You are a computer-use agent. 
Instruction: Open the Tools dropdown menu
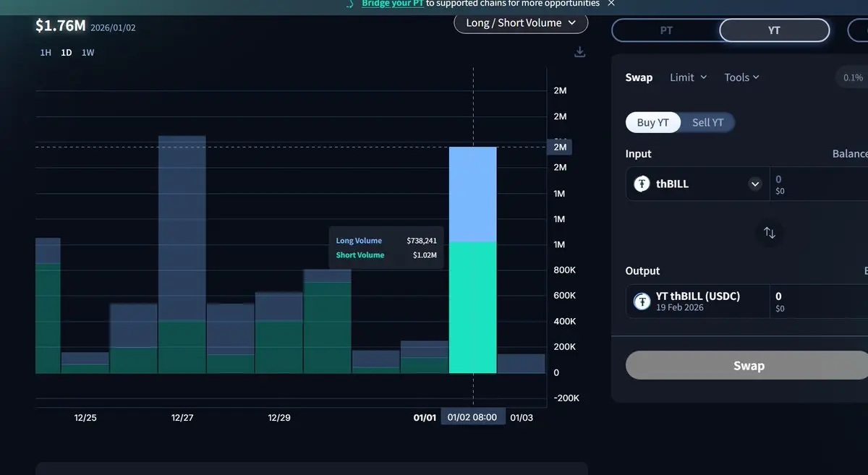741,77
